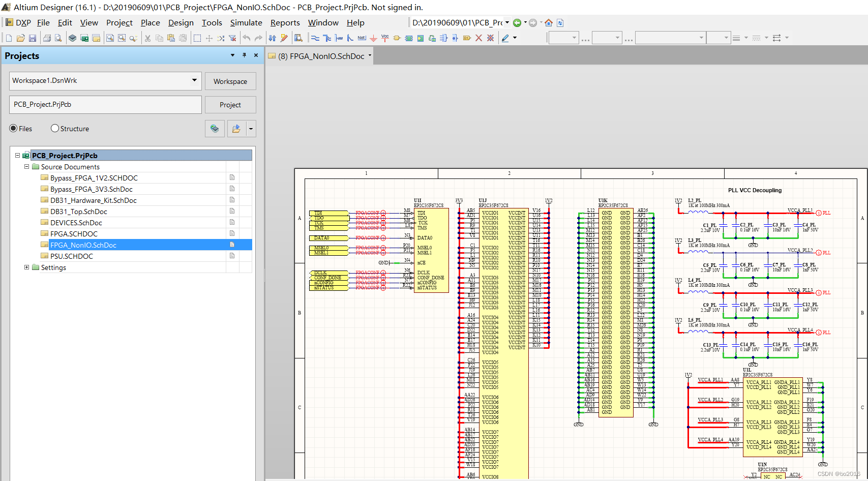The image size is (868, 481).
Task: Select the Files view radio button
Action: point(13,129)
